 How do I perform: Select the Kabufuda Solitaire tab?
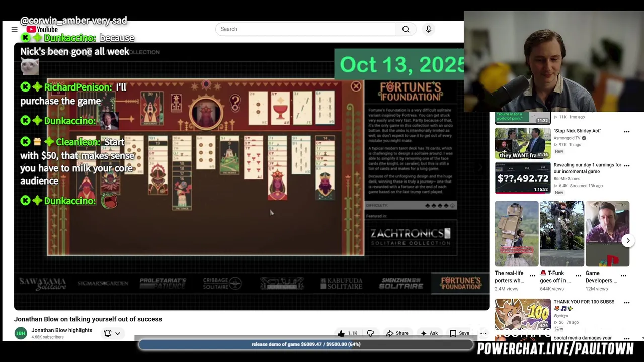pos(341,284)
